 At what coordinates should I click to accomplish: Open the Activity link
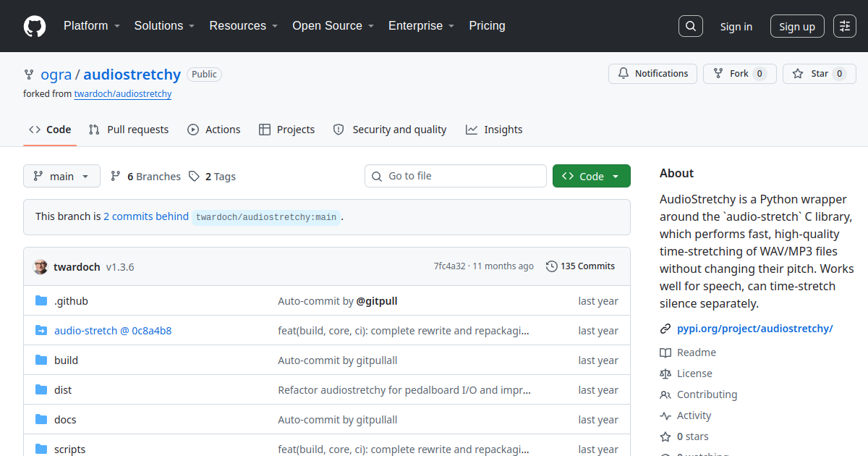coord(686,415)
